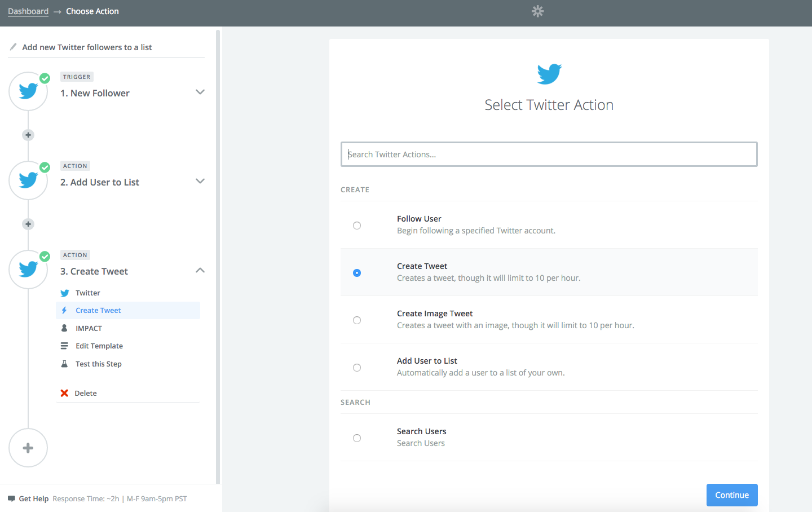Open the Edit Template sub-step
The width and height of the screenshot is (812, 512).
point(128,346)
